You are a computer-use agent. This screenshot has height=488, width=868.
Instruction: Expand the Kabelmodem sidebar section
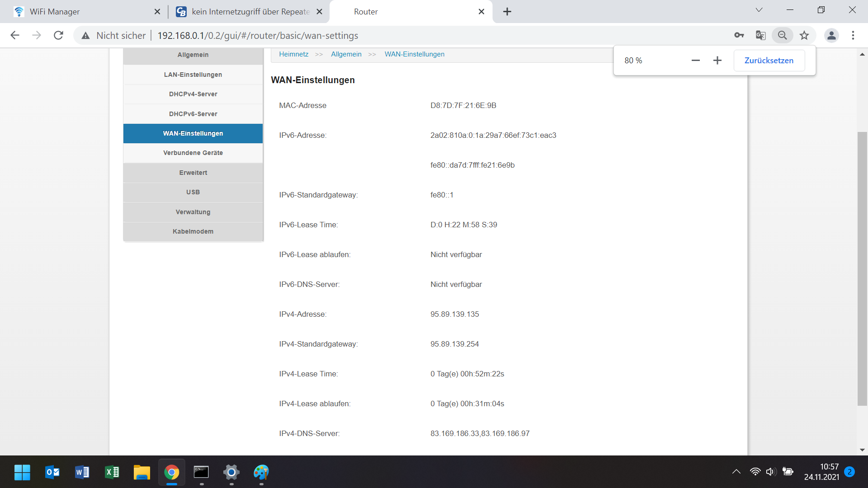pos(193,231)
